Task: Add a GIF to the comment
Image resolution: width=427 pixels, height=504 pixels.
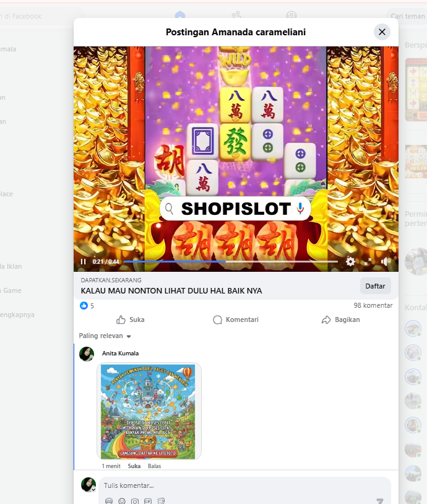Action: pyautogui.click(x=148, y=501)
